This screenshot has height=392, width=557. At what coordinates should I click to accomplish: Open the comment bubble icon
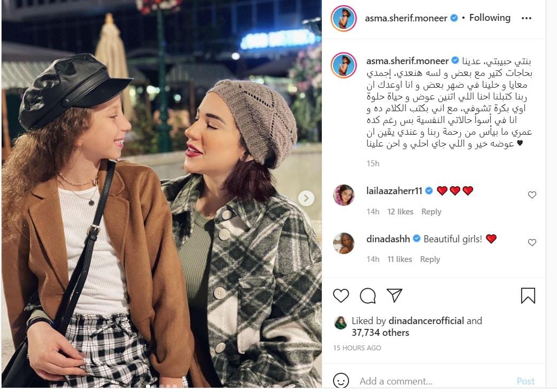point(368,296)
